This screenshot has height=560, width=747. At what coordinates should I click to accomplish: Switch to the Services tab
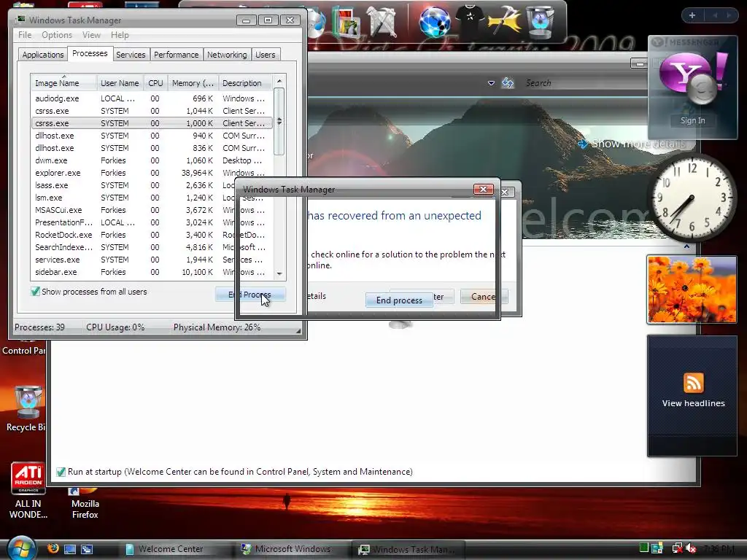[x=131, y=55]
